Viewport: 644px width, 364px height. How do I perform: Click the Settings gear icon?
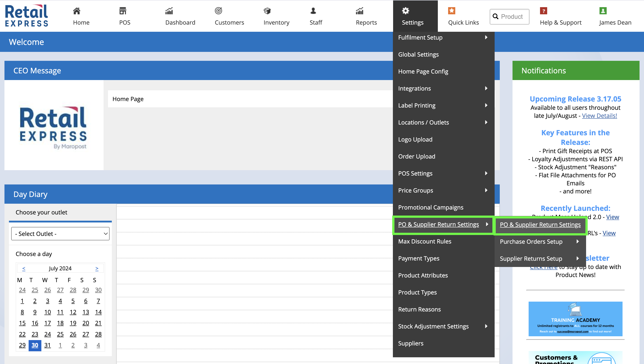(x=405, y=11)
